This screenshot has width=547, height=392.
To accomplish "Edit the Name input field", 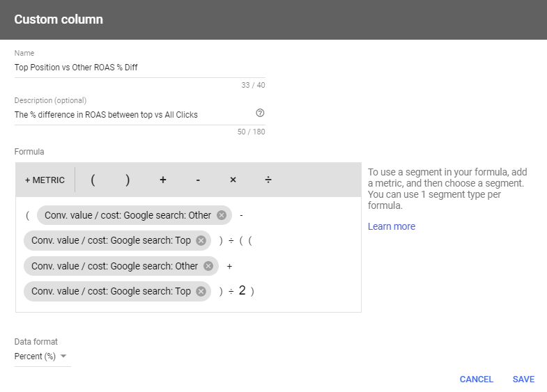I will pos(139,68).
